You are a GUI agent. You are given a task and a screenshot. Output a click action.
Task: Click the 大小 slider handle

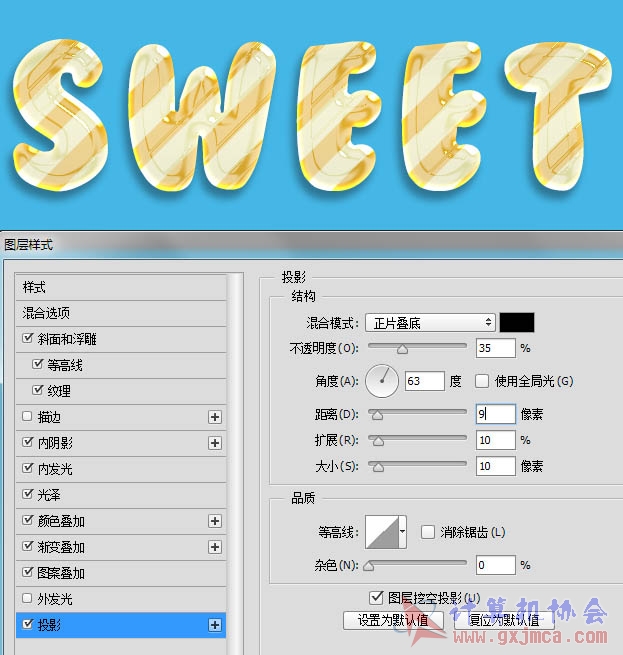tap(378, 467)
